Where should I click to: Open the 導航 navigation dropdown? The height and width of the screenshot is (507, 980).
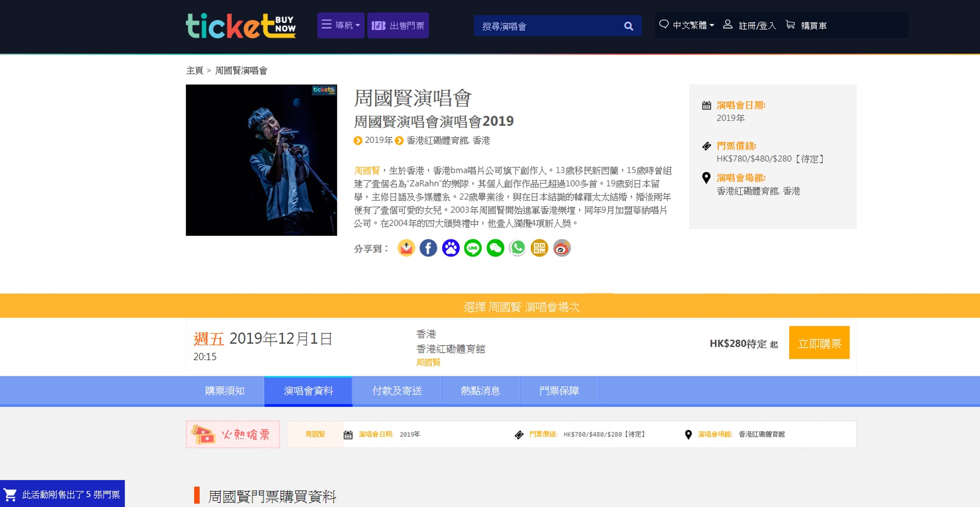coord(340,25)
